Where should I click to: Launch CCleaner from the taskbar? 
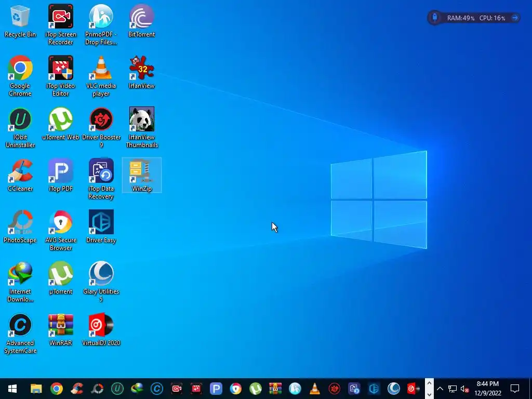point(77,389)
